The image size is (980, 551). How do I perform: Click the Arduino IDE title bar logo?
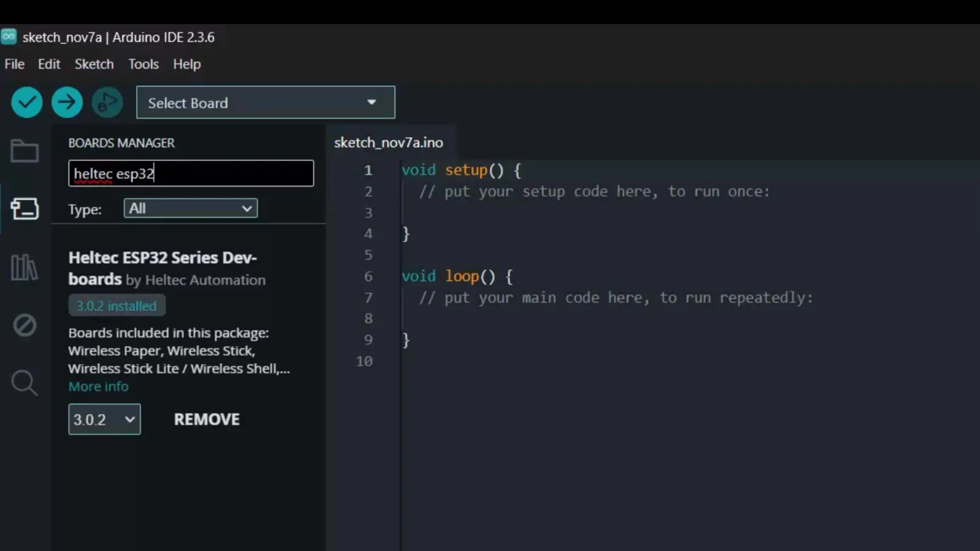click(x=9, y=37)
